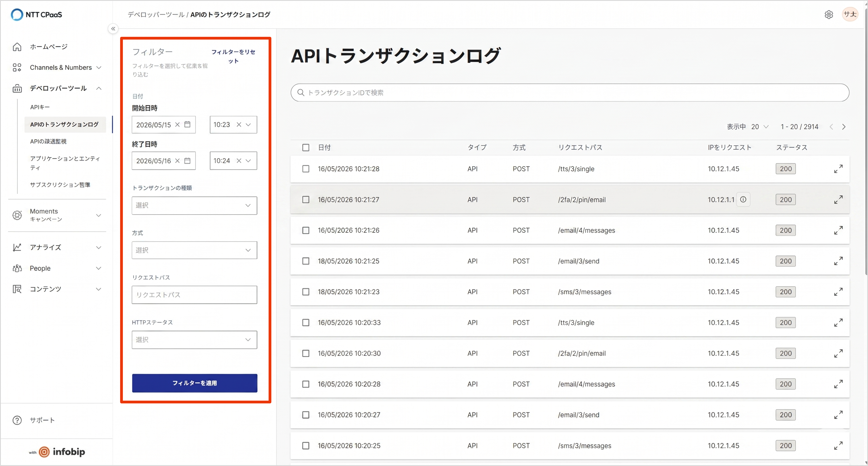Check the row dated 16/05/2026 10:20:33
Viewport: 868px width, 466px height.
click(306, 322)
